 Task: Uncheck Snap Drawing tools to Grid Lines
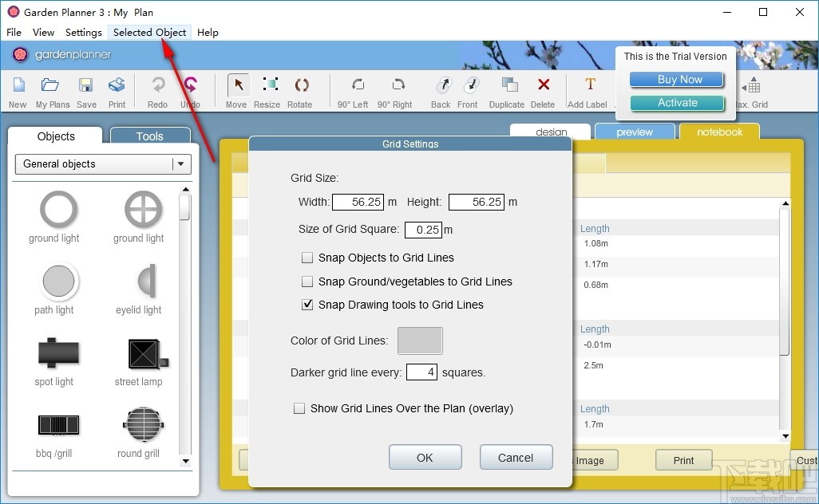tap(307, 305)
